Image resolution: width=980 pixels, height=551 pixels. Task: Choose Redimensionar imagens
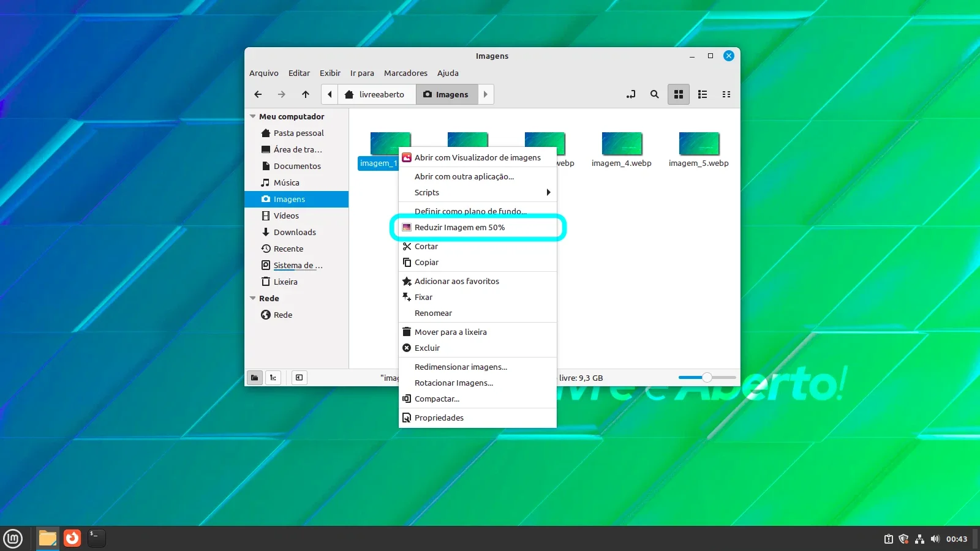pyautogui.click(x=477, y=367)
